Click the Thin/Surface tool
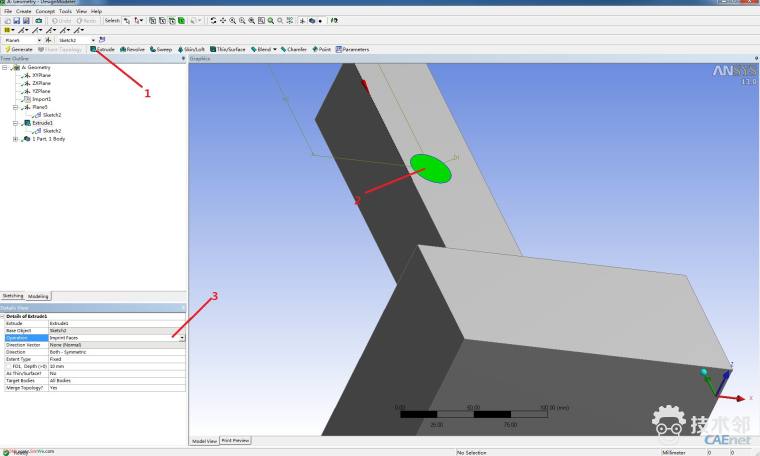The width and height of the screenshot is (760, 456). tap(228, 49)
